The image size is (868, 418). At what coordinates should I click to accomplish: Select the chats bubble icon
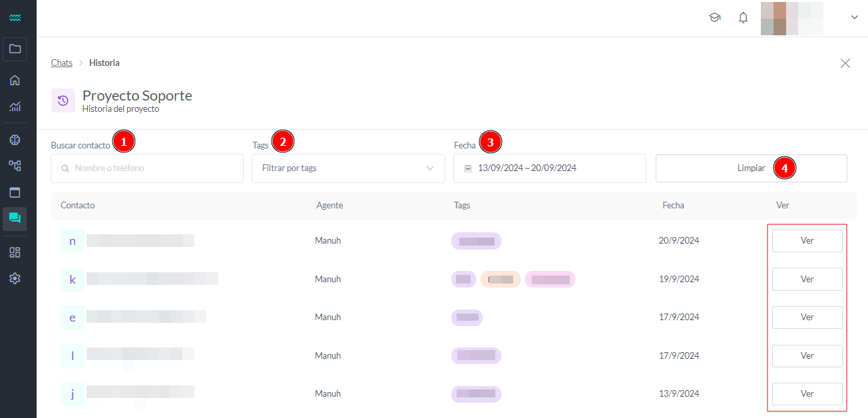(x=15, y=218)
